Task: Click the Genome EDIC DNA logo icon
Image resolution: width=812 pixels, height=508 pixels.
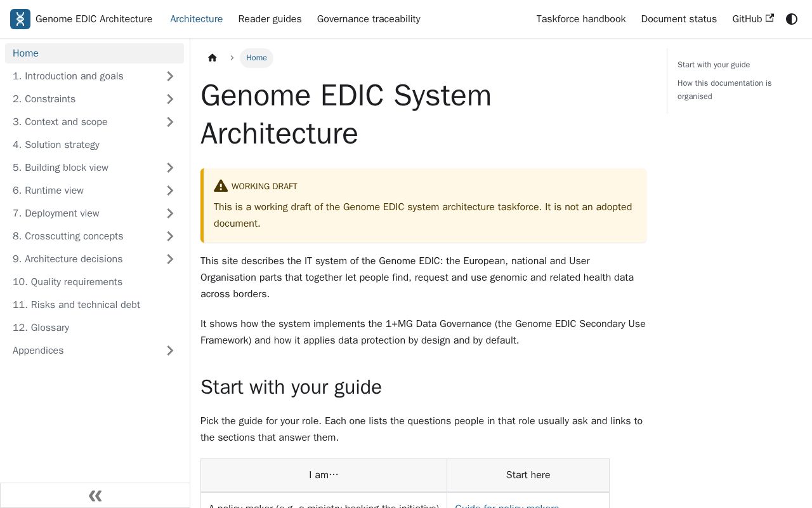Action: pos(20,19)
